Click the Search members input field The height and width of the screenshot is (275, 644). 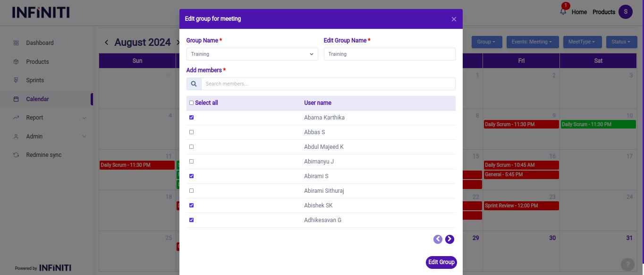click(x=328, y=84)
